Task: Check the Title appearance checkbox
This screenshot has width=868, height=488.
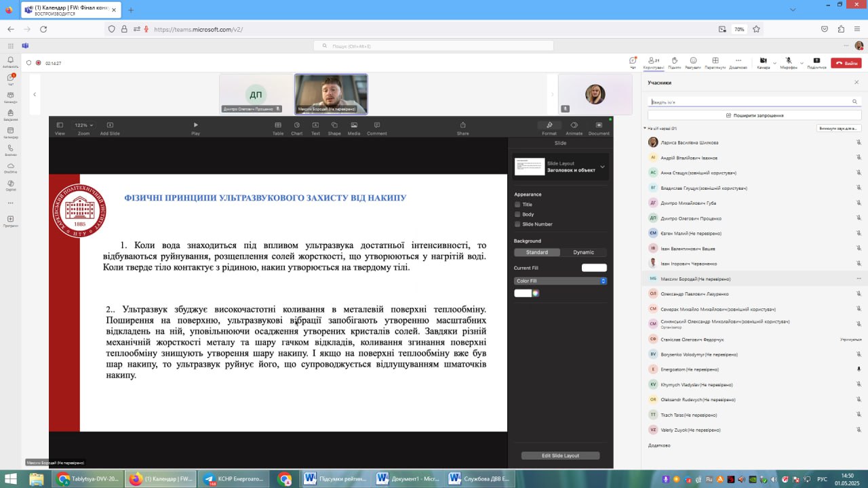Action: pyautogui.click(x=517, y=204)
